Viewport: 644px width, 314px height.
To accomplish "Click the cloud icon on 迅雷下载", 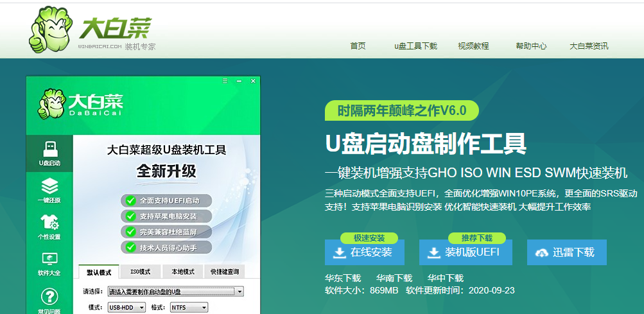I will click(x=543, y=252).
